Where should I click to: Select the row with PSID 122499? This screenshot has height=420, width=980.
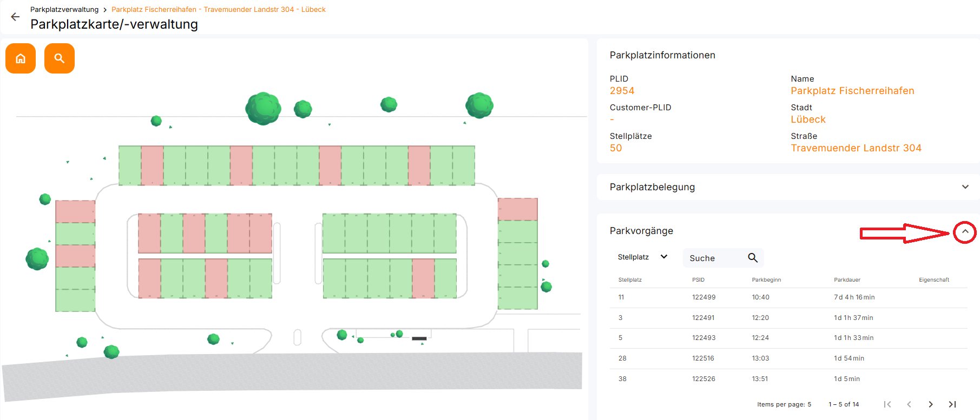[703, 297]
